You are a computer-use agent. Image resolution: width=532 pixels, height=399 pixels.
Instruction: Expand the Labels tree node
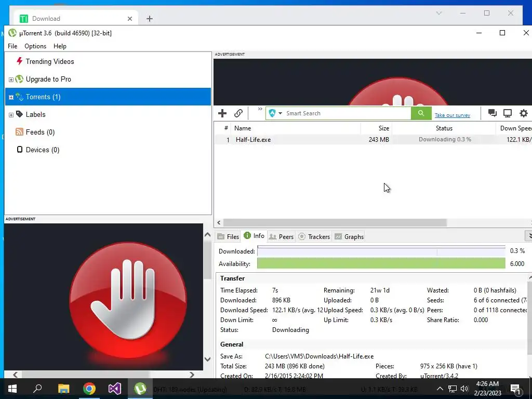tap(11, 115)
